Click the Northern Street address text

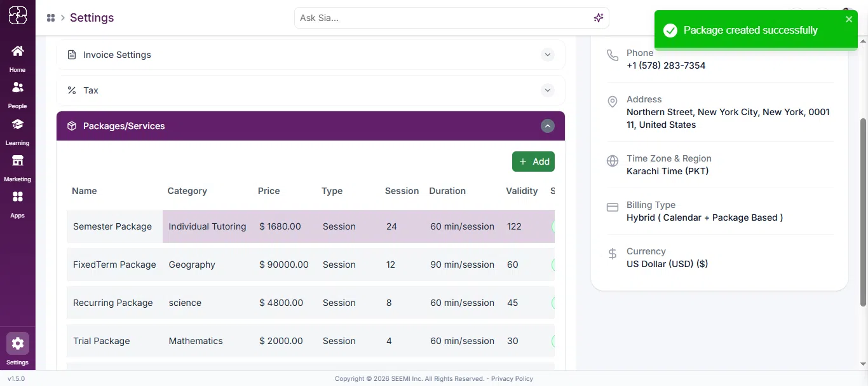[728, 118]
